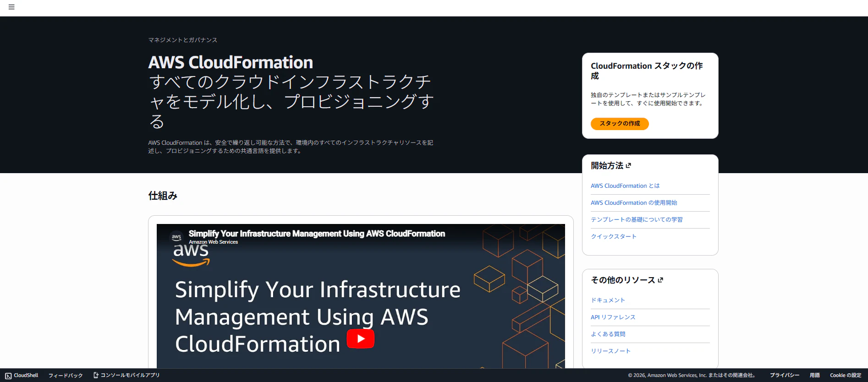
Task: Open API リファレンス link
Action: (613, 317)
